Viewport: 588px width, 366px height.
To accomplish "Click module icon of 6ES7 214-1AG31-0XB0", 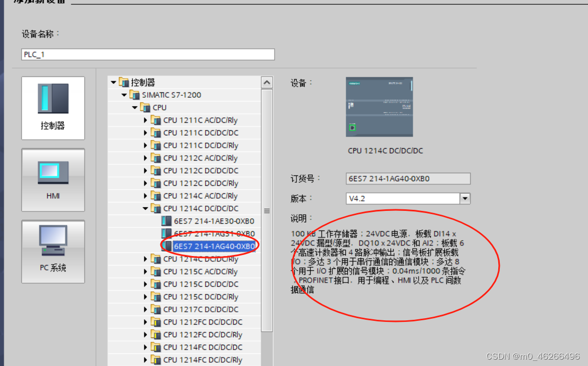I will pos(166,234).
